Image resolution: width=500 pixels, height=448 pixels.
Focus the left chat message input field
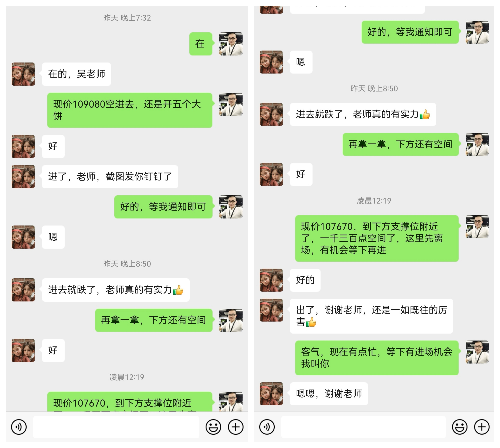point(116,427)
